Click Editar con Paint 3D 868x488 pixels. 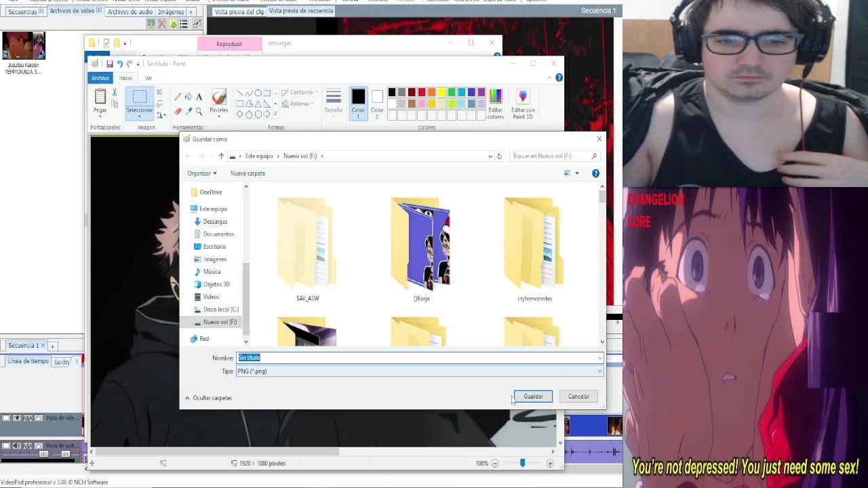coord(523,104)
